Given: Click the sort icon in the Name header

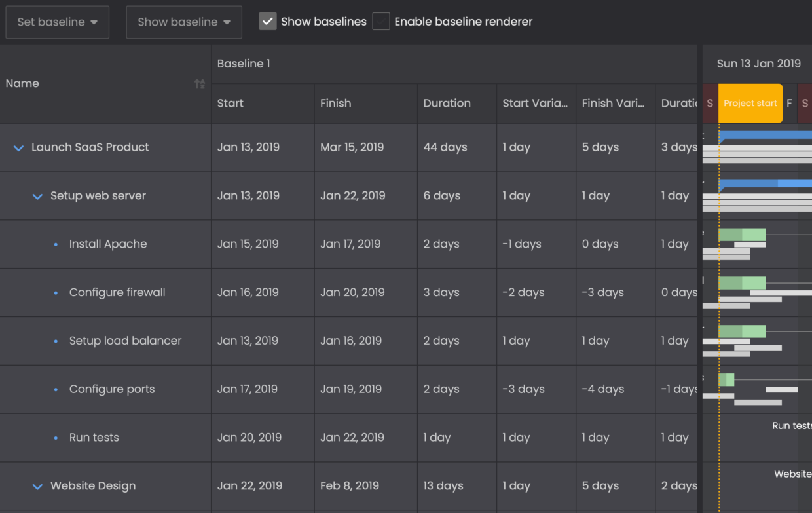Looking at the screenshot, I should pos(199,83).
